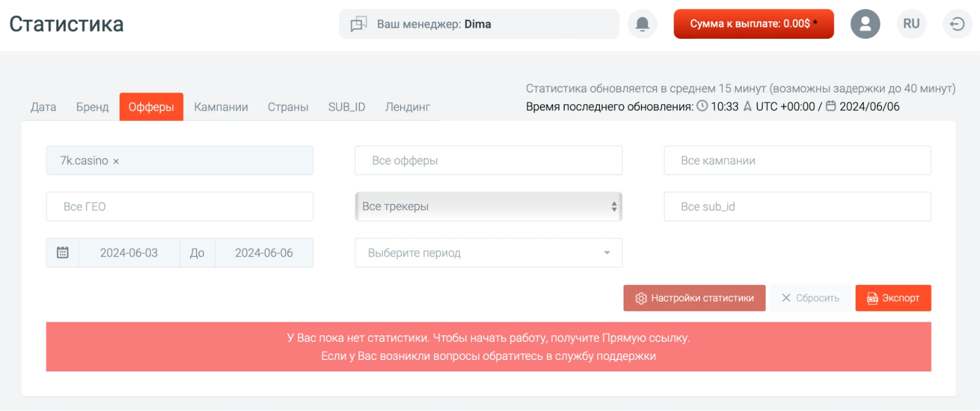Screen dimensions: 980x411
Task: Click the last update time 10:33
Action: [x=725, y=106]
